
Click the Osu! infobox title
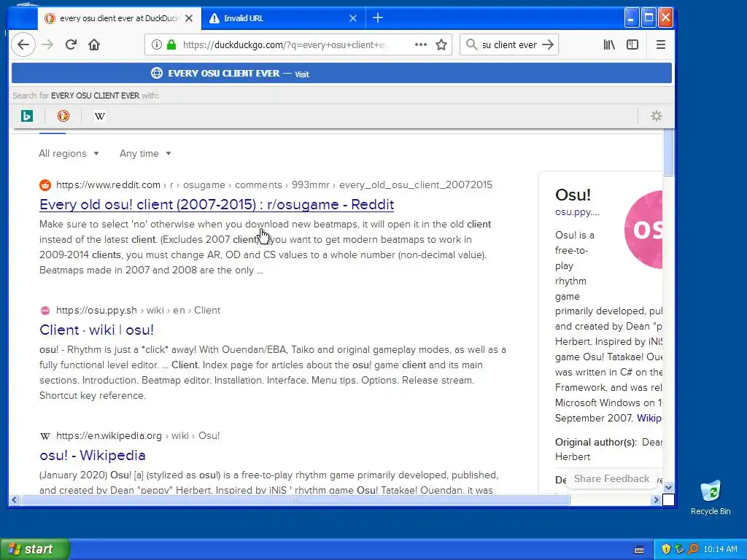point(573,195)
